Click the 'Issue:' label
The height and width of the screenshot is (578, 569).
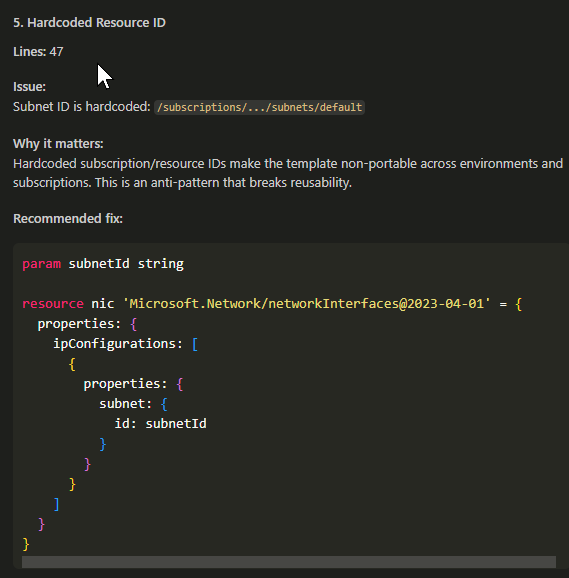(29, 87)
